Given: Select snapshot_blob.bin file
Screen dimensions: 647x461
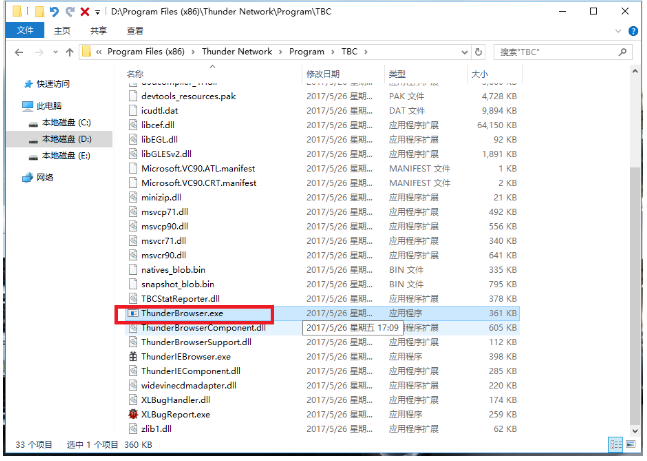Looking at the screenshot, I should (x=177, y=284).
